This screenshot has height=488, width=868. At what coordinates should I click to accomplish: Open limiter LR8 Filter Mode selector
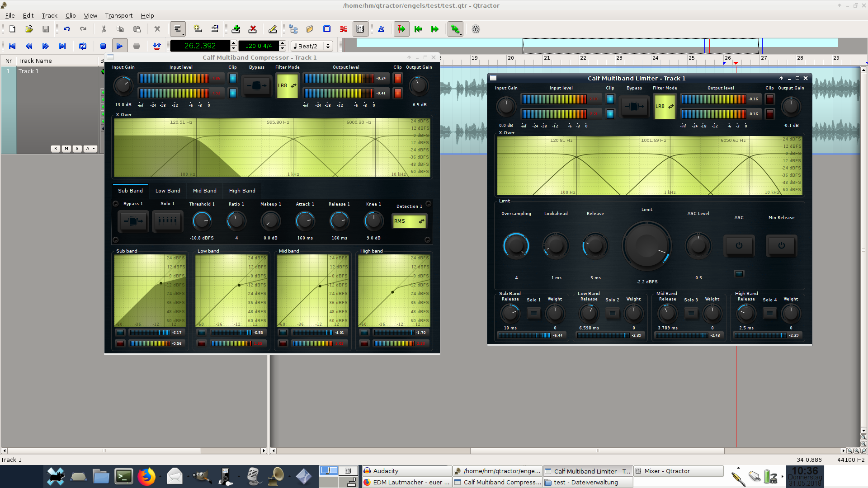click(664, 107)
